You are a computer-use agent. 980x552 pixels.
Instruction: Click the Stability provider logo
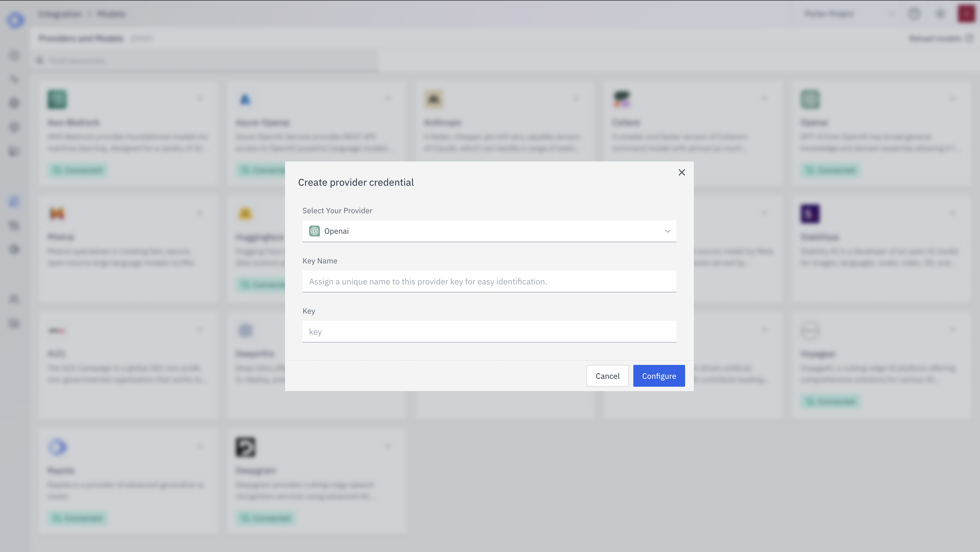(810, 213)
